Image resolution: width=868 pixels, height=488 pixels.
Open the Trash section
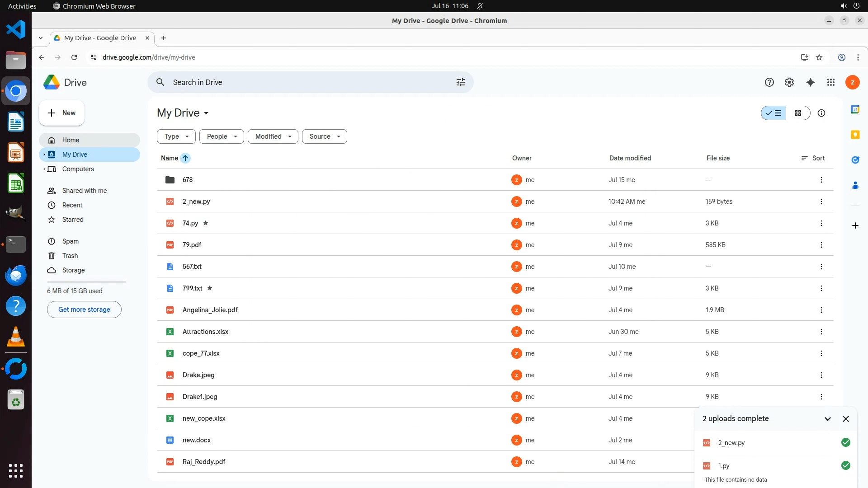70,256
